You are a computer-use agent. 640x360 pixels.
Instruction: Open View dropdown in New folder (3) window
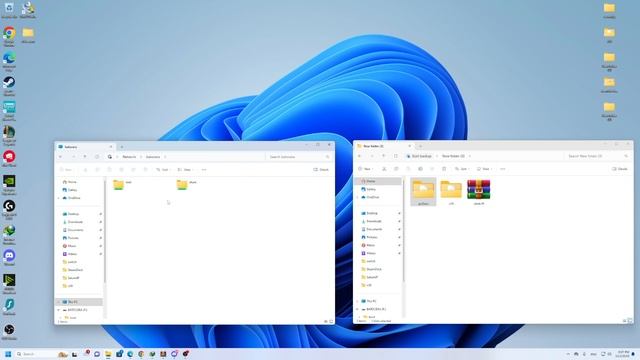point(484,169)
